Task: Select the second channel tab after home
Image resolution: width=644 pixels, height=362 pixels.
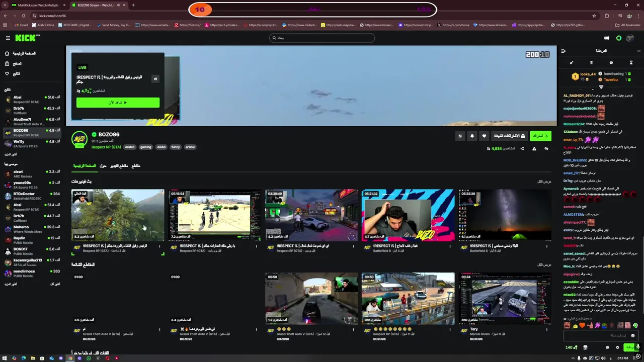Action: 103,166
